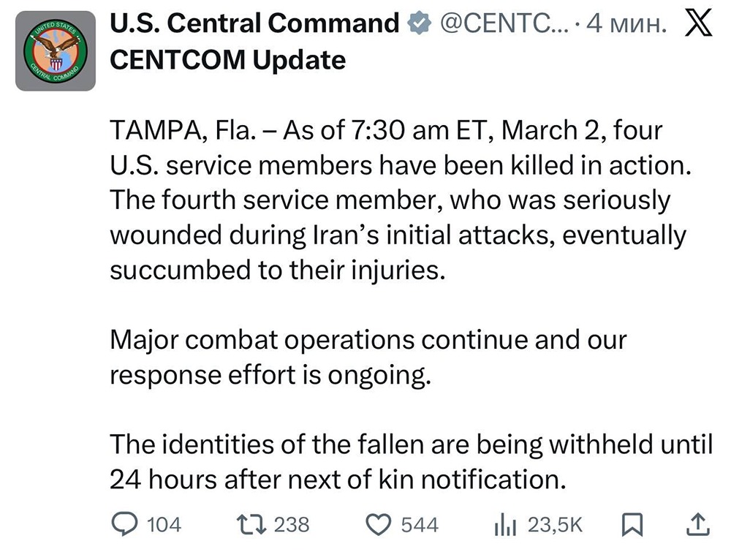Repost using the retweet arrows icon
Screen dimensions: 731x560
pyautogui.click(x=252, y=523)
